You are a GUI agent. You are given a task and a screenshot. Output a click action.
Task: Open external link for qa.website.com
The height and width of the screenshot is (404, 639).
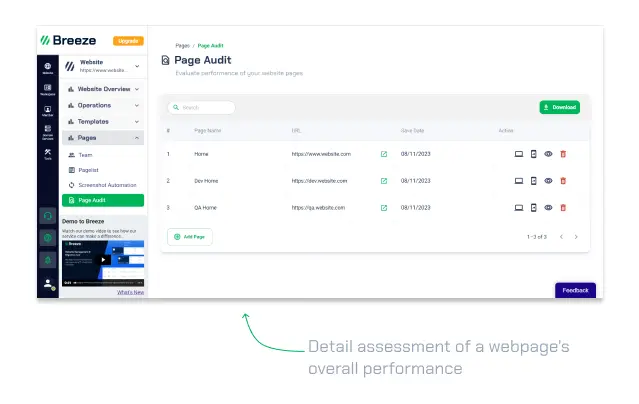pyautogui.click(x=383, y=208)
